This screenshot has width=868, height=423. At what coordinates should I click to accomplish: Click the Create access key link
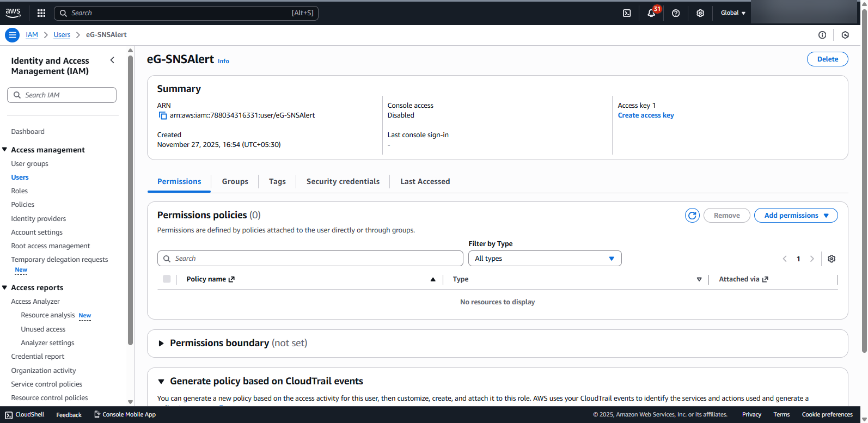[646, 115]
